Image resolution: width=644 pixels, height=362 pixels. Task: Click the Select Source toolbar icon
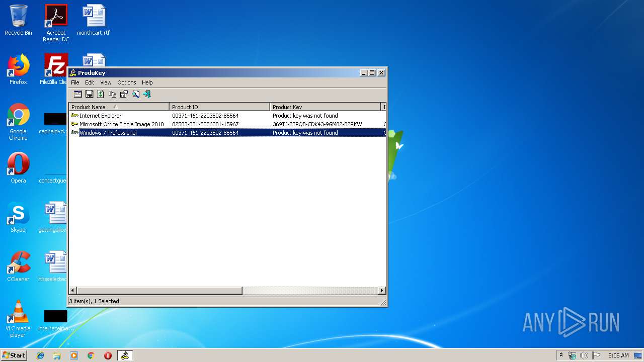point(77,94)
